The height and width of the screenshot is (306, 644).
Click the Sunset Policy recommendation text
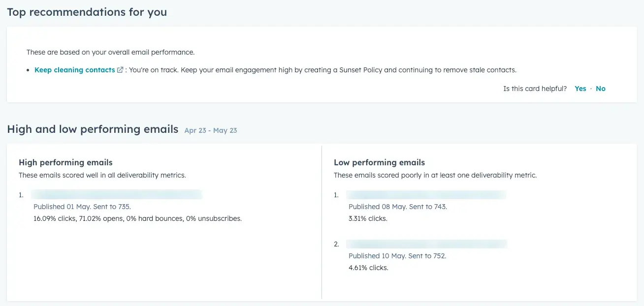[322, 70]
